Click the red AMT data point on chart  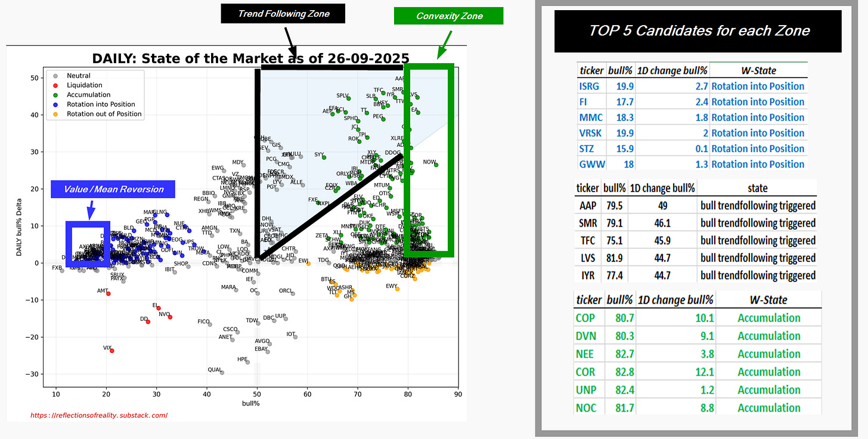[108, 293]
